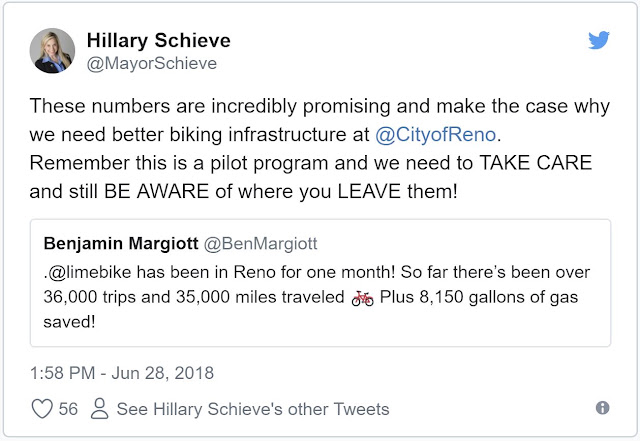Viewport: 640px width, 441px height.
Task: Open the Twitter info circle icon
Action: click(602, 408)
